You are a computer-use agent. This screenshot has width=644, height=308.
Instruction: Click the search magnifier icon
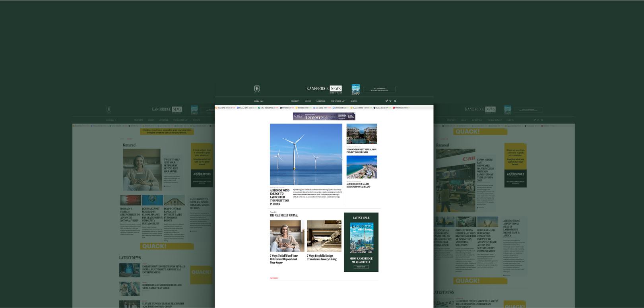395,101
